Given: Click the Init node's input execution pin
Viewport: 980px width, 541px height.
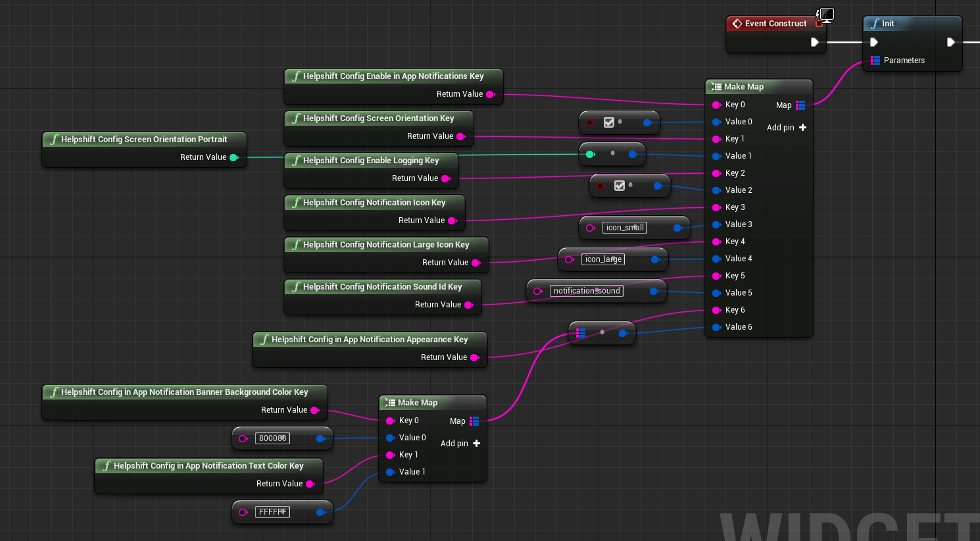Looking at the screenshot, I should click(874, 42).
